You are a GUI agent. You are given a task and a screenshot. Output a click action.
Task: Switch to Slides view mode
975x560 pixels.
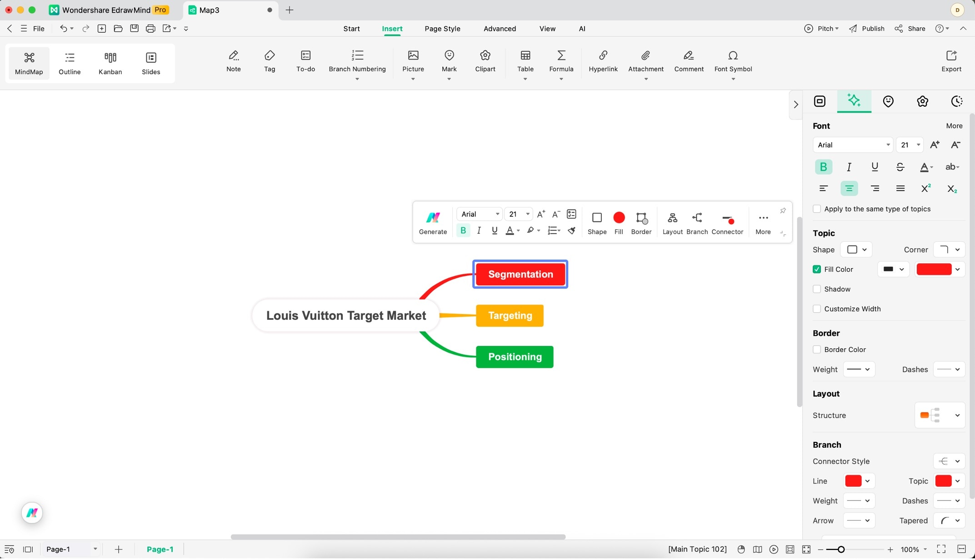151,63
